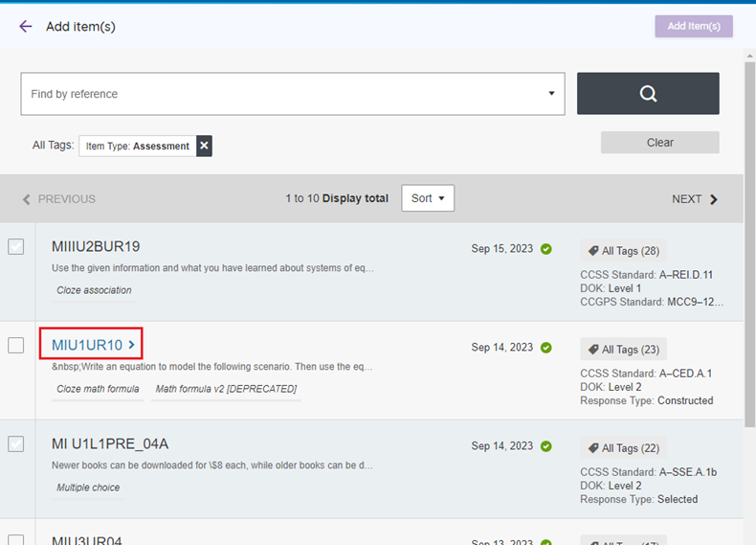Open All Tags (28) for MIIIU2BUR19
The image size is (756, 545).
pyautogui.click(x=623, y=251)
